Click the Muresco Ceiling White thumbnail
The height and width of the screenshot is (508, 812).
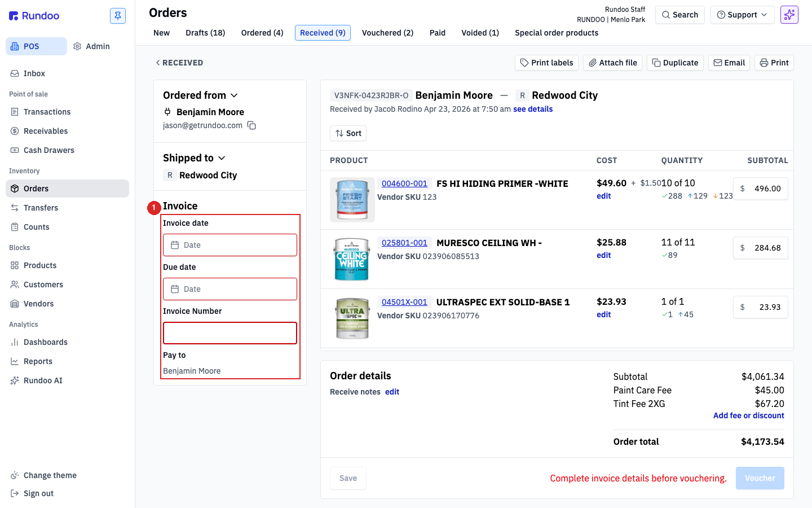coord(352,259)
